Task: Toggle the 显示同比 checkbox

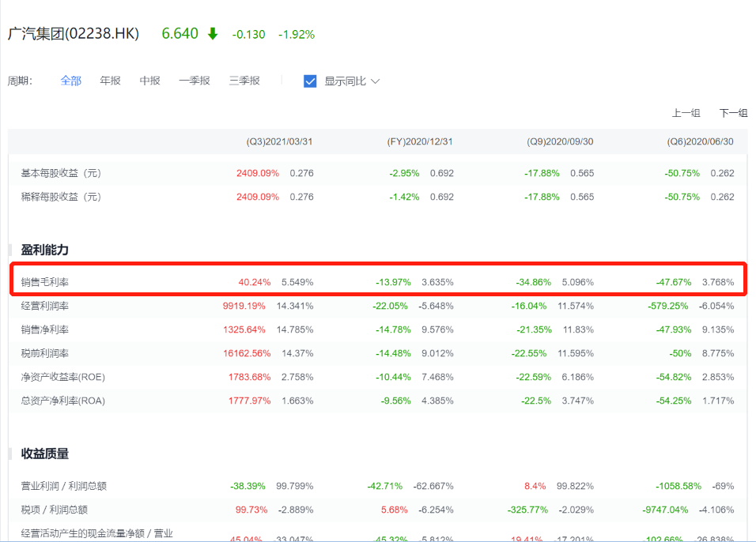Action: tap(310, 81)
